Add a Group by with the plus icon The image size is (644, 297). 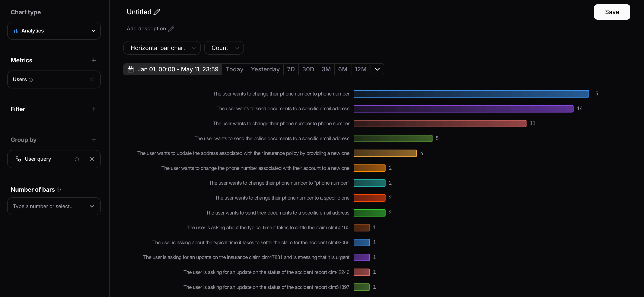(x=94, y=140)
